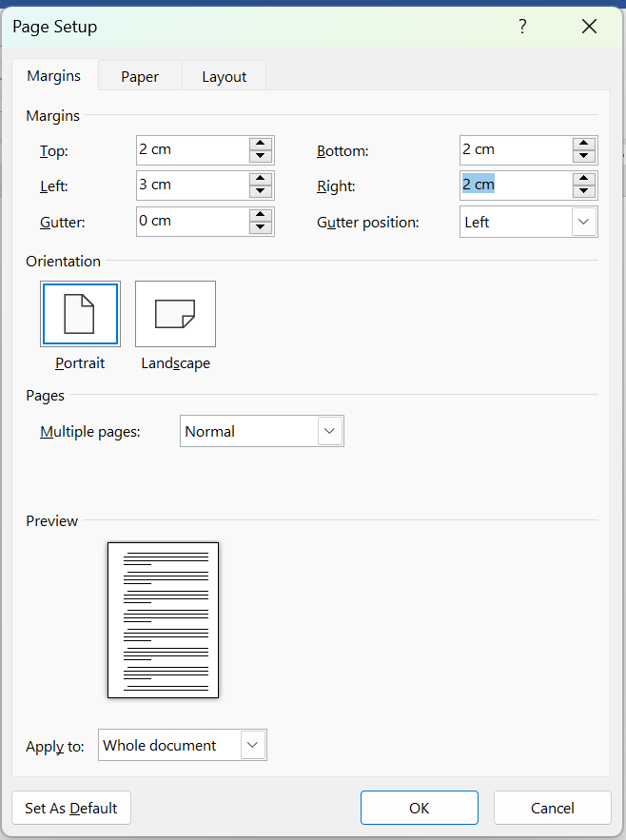Expand the Multiple pages dropdown
Screen dimensions: 626x840
coord(329,431)
